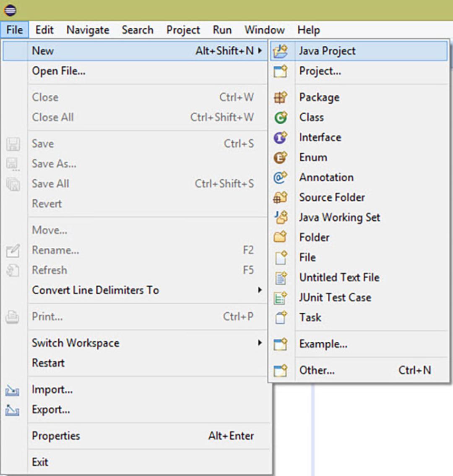This screenshot has height=476, width=453.
Task: Select Restart menu entry
Action: 48,363
